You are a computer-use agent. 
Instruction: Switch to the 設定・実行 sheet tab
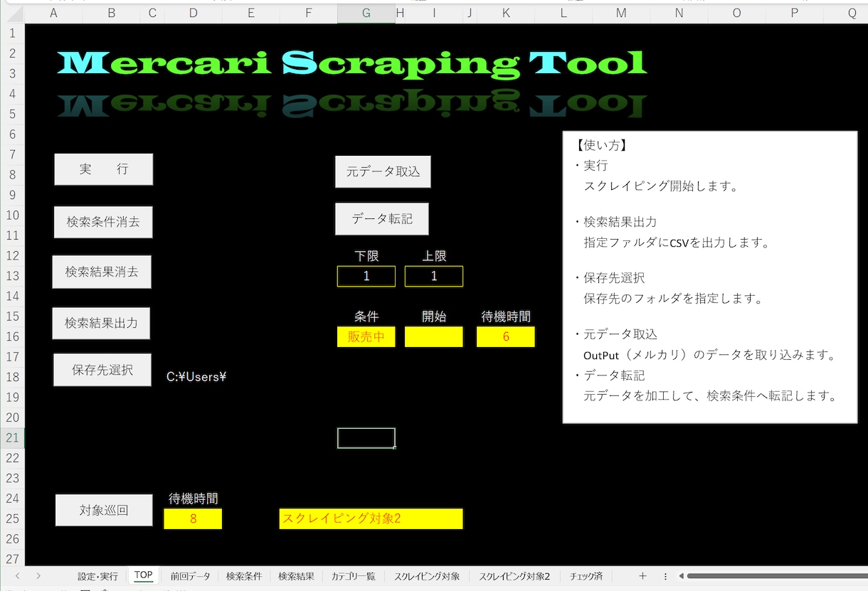98,576
